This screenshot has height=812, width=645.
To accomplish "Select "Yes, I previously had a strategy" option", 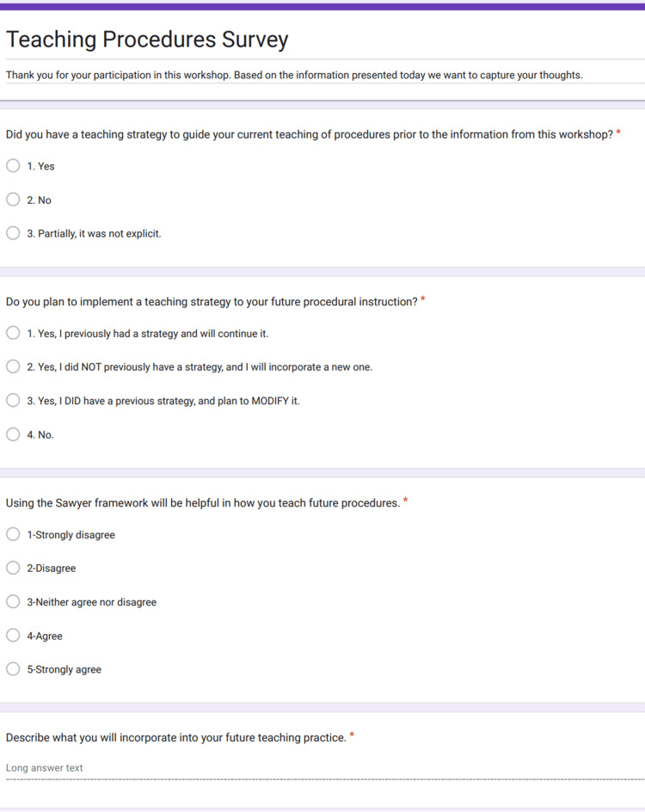I will coord(13,333).
